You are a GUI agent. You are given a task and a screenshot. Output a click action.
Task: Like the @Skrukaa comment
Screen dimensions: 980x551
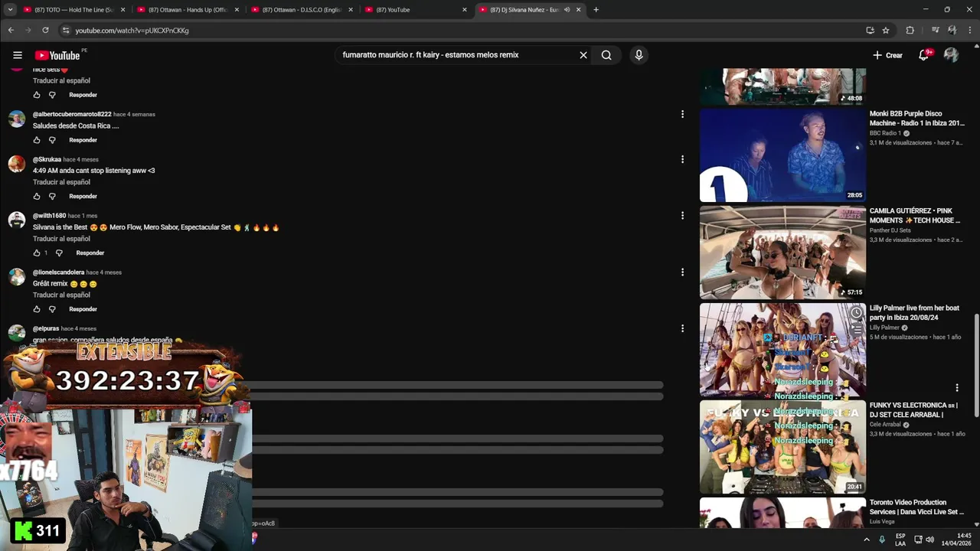point(37,197)
